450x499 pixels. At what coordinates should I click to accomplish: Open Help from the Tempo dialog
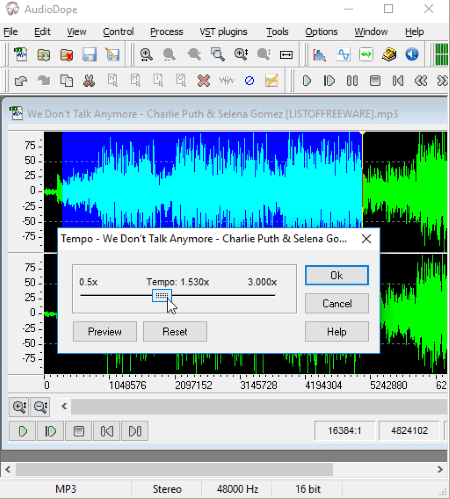point(337,332)
